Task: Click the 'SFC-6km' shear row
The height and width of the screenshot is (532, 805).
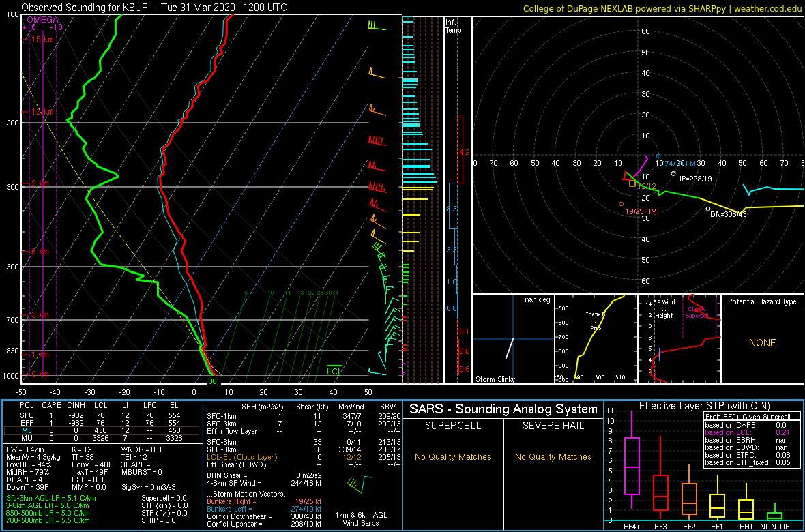Action: 303,441
